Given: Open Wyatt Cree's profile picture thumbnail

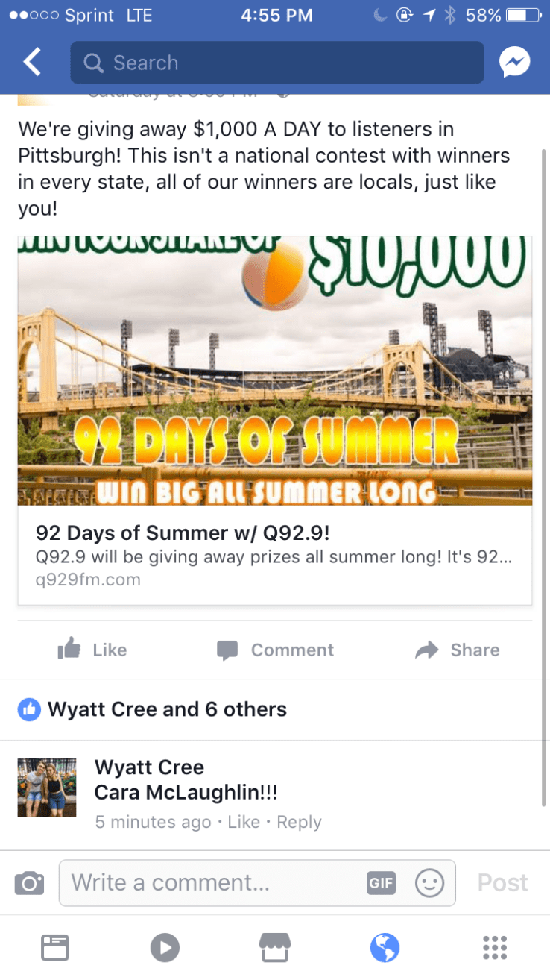Looking at the screenshot, I should click(47, 788).
